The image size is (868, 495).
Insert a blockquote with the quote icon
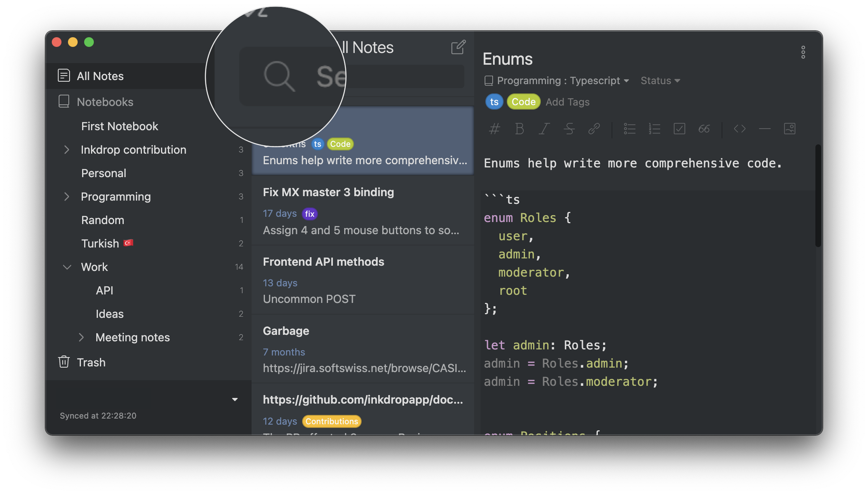[x=704, y=129]
